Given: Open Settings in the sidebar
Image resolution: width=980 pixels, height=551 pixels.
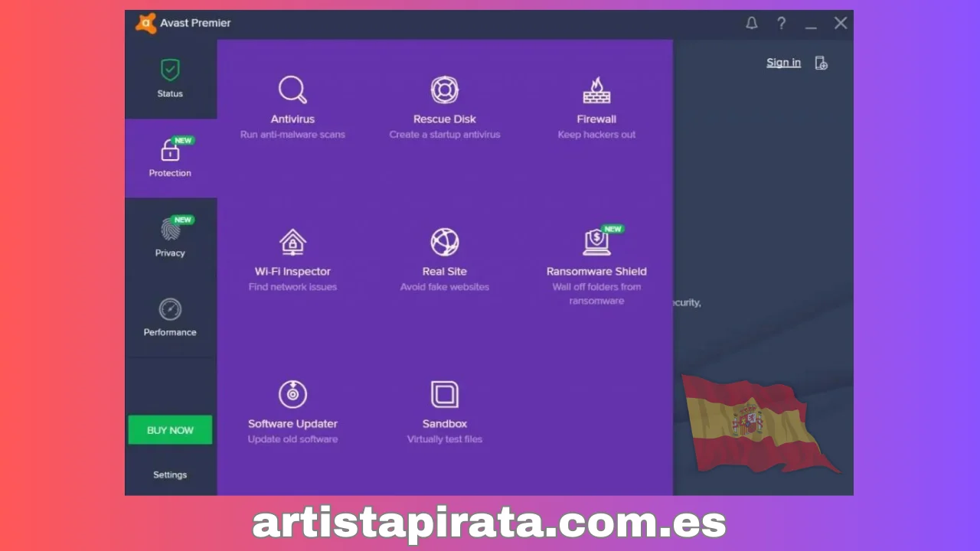Looking at the screenshot, I should point(170,474).
